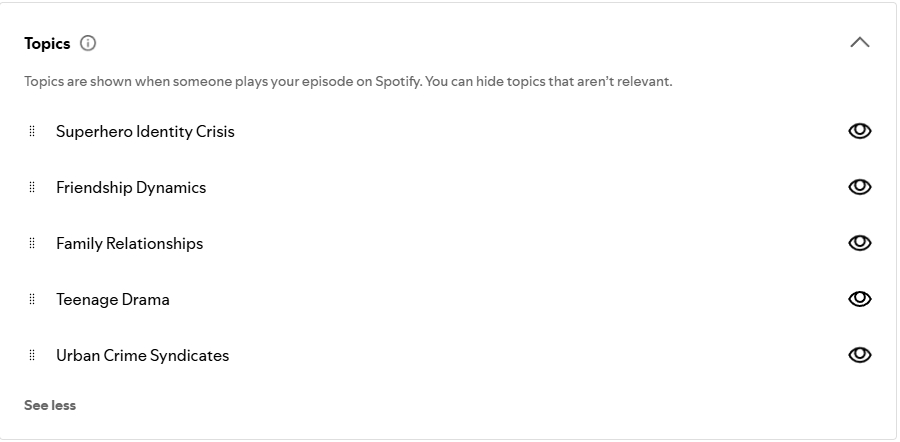This screenshot has width=900, height=442.
Task: Collapse the Topics section with the chevron
Action: click(x=859, y=43)
